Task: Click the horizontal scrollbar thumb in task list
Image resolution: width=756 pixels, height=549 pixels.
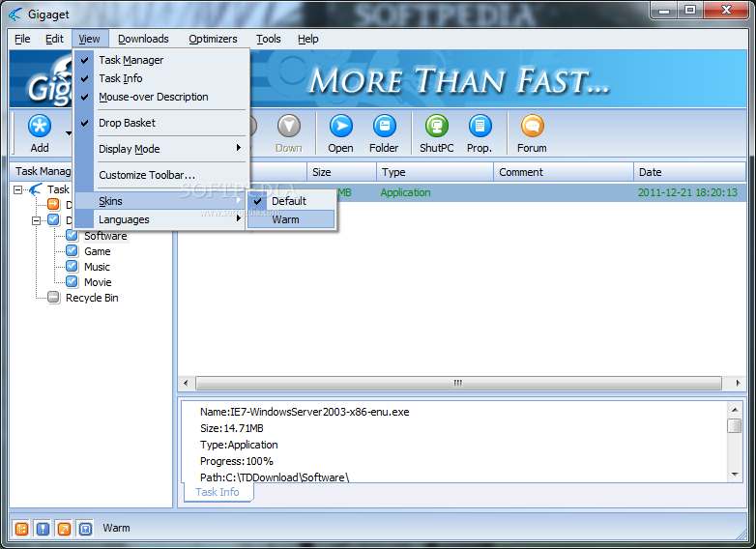Action: tap(458, 383)
